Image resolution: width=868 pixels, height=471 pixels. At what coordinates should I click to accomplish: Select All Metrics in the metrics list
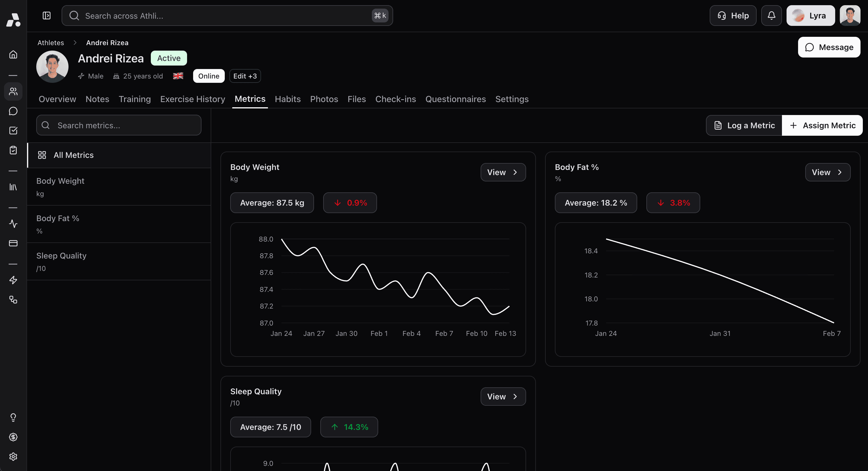(73, 155)
